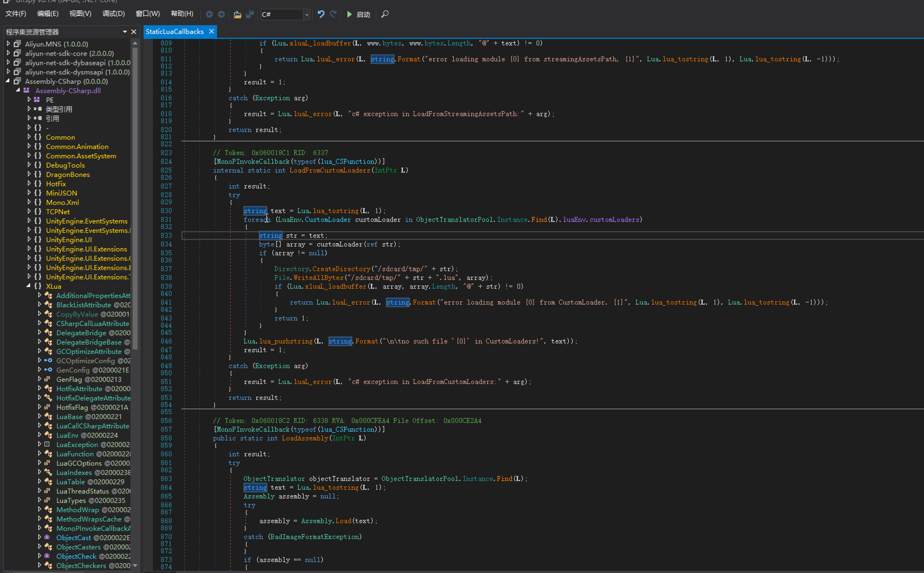Screen dimensions: 924x573
Task: Open the 调试(D) menu
Action: pos(113,14)
